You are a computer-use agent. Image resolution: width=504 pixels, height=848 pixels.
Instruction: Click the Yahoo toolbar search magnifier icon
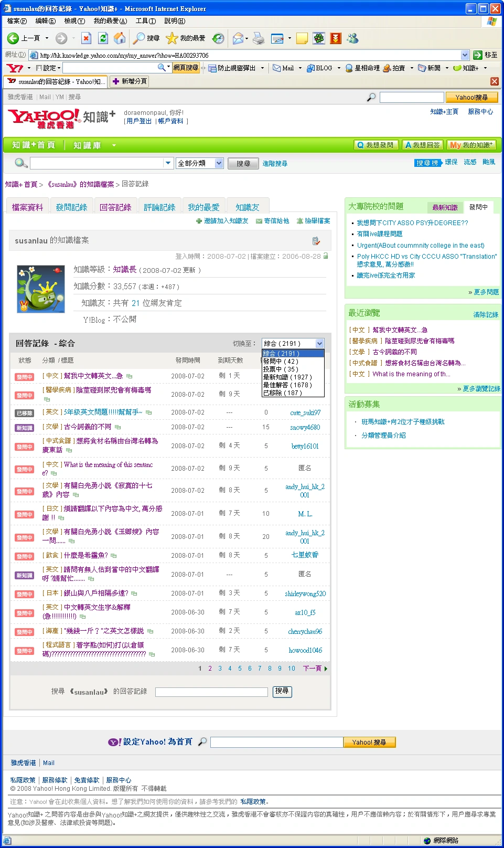[162, 68]
